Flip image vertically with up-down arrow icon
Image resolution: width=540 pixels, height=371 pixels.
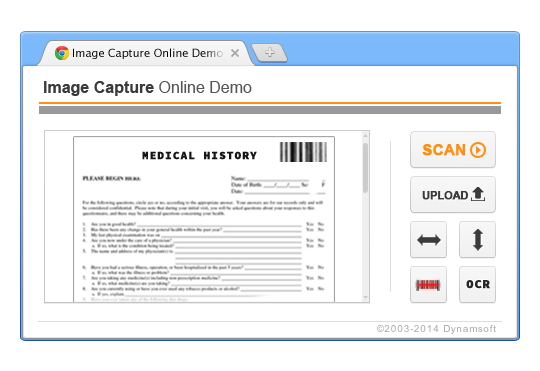(x=477, y=239)
